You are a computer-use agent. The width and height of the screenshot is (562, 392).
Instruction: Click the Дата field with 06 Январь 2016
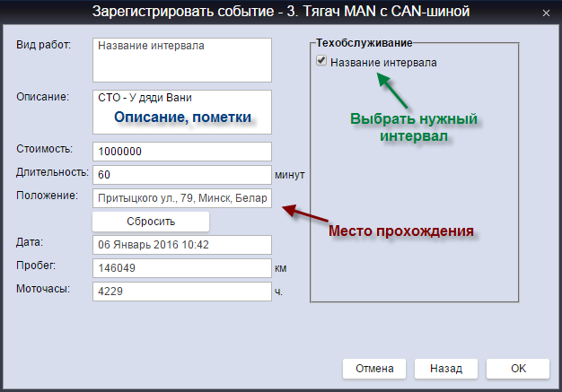tap(181, 245)
